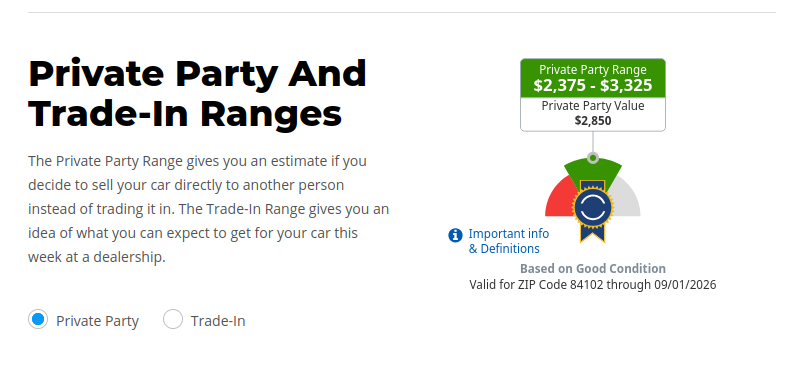Click the connector line above the gauge

point(593,142)
